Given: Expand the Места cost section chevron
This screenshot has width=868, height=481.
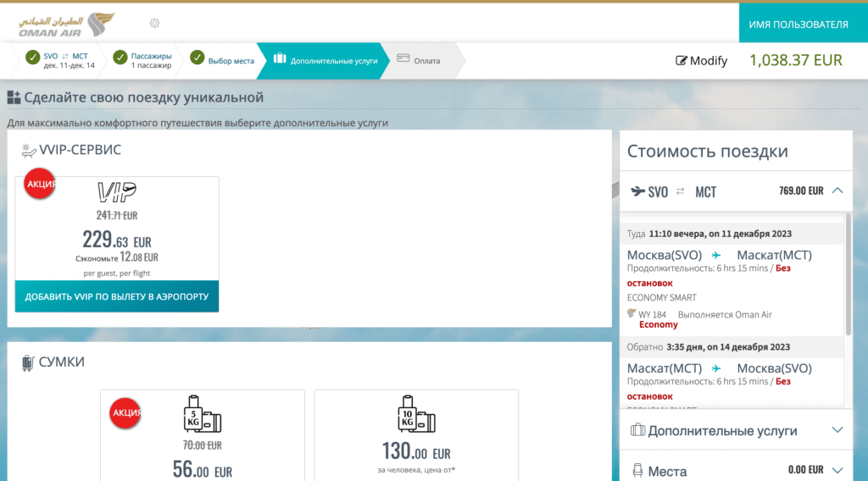Looking at the screenshot, I should click(837, 471).
